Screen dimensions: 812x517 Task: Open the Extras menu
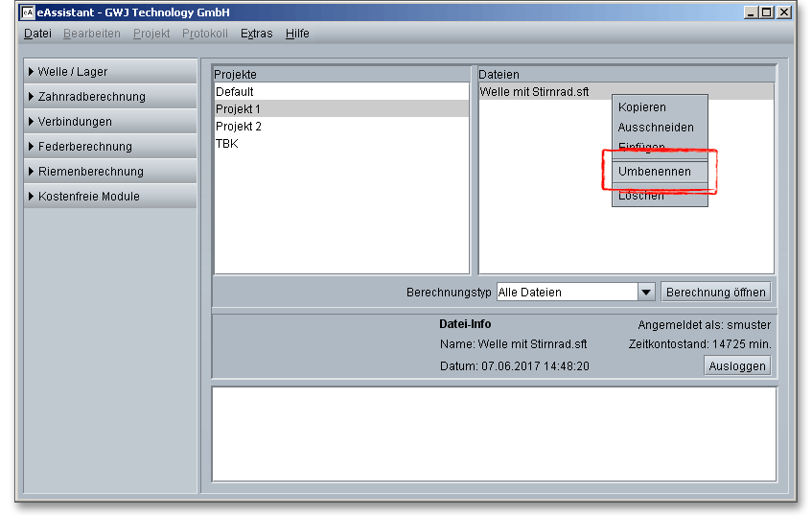coord(256,34)
